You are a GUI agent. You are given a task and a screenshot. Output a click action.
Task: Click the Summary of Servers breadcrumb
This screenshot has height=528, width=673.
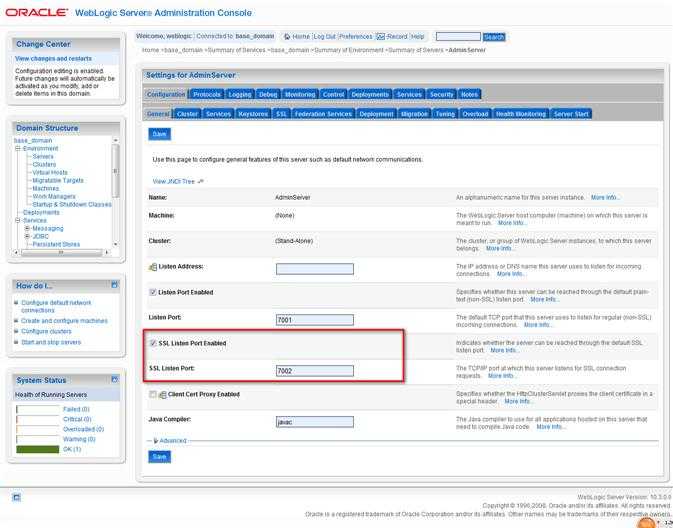tap(415, 50)
